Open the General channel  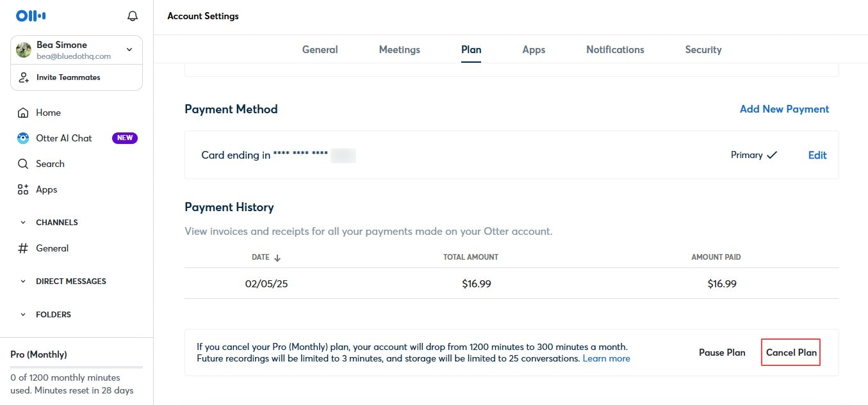(x=52, y=248)
